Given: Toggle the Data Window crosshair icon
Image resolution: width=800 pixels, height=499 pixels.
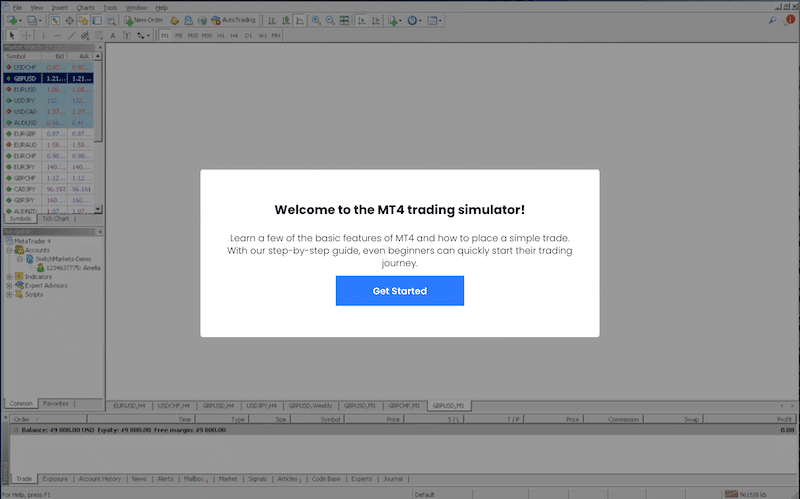Looking at the screenshot, I should [x=69, y=20].
